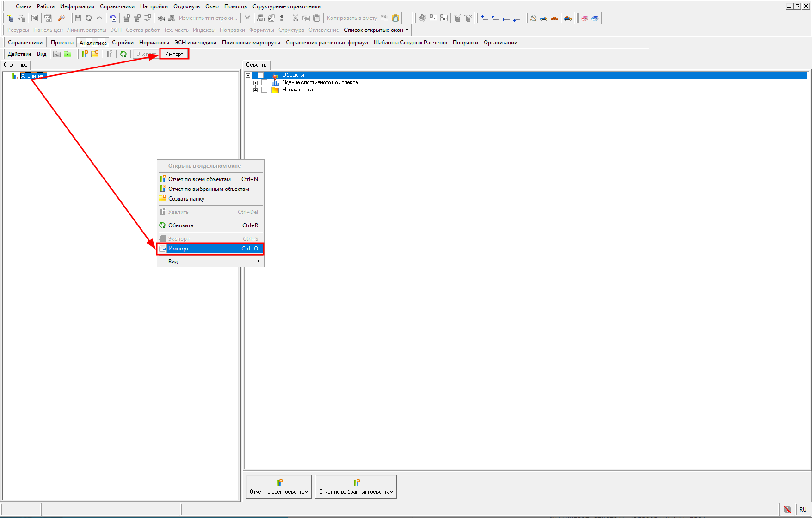This screenshot has width=812, height=518.
Task: Click the orange bricks materials icon
Action: pos(554,18)
